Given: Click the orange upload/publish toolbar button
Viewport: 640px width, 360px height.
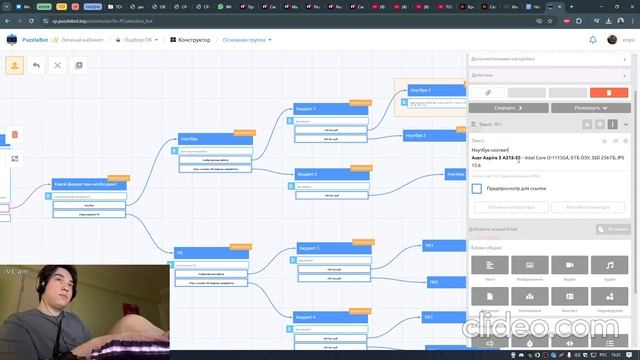Looking at the screenshot, I should (x=15, y=65).
